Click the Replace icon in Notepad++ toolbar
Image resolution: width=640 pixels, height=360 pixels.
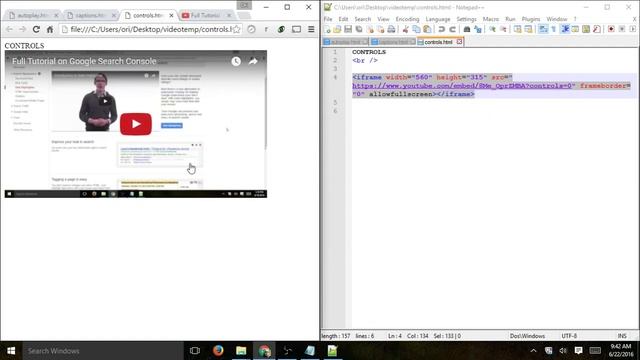pos(478,29)
